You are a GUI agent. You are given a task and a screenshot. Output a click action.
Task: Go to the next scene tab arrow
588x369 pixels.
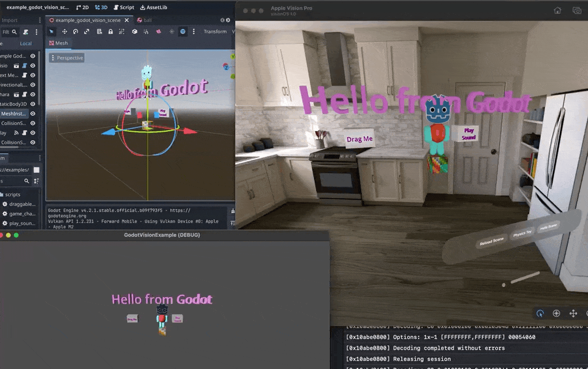click(x=228, y=20)
